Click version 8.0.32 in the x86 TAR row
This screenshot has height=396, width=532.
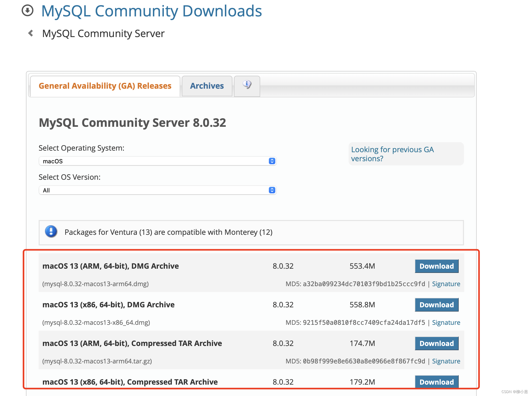coord(283,382)
